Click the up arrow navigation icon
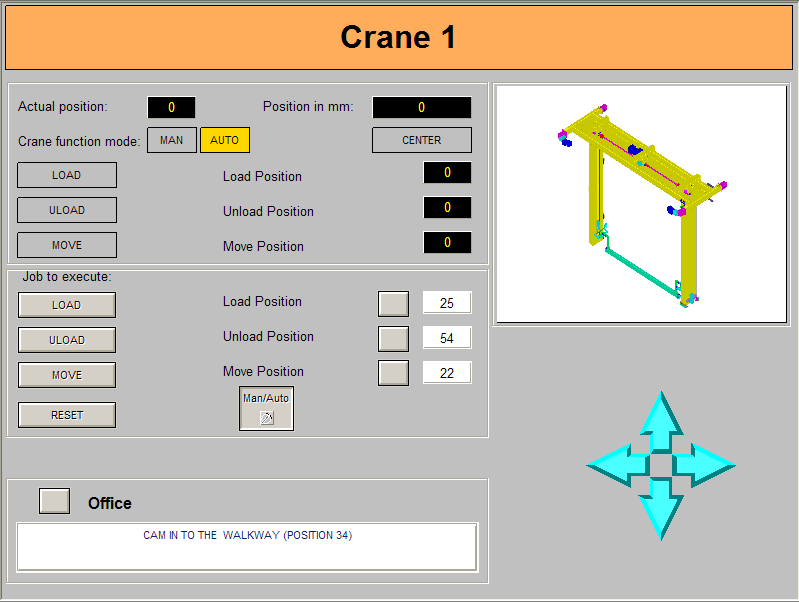This screenshot has width=799, height=602. coord(661,422)
